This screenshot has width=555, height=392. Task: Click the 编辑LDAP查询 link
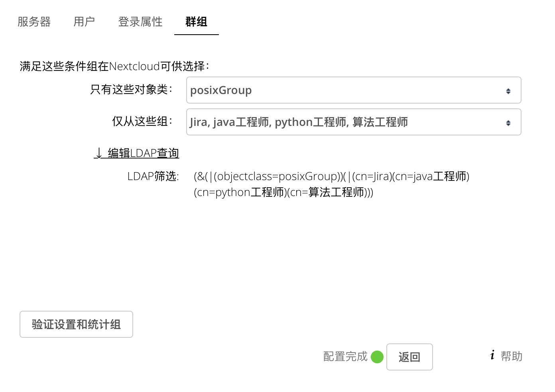pyautogui.click(x=136, y=153)
